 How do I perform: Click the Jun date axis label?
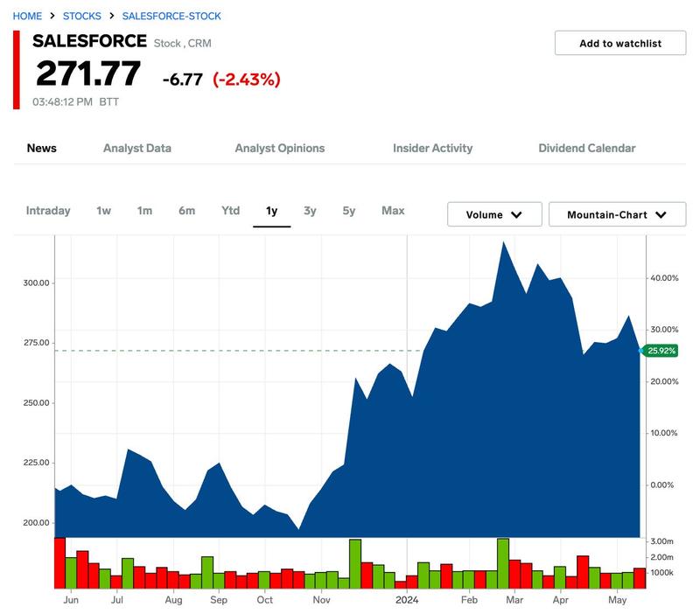tap(71, 600)
